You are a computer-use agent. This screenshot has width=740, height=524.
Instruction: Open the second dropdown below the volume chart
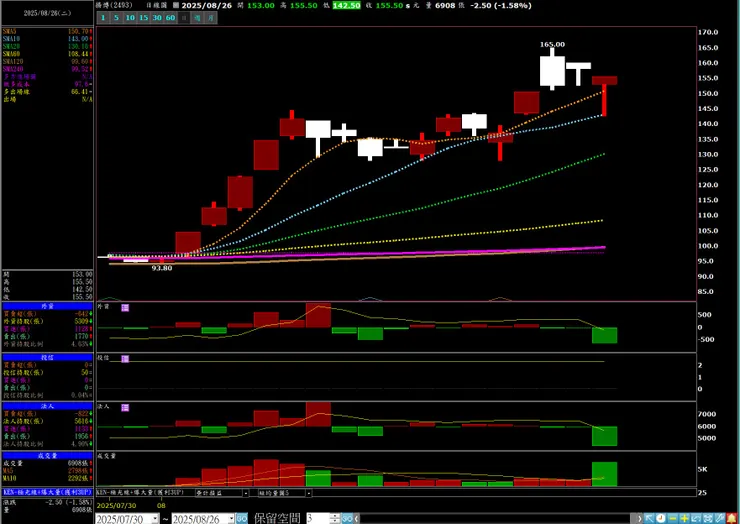308,493
